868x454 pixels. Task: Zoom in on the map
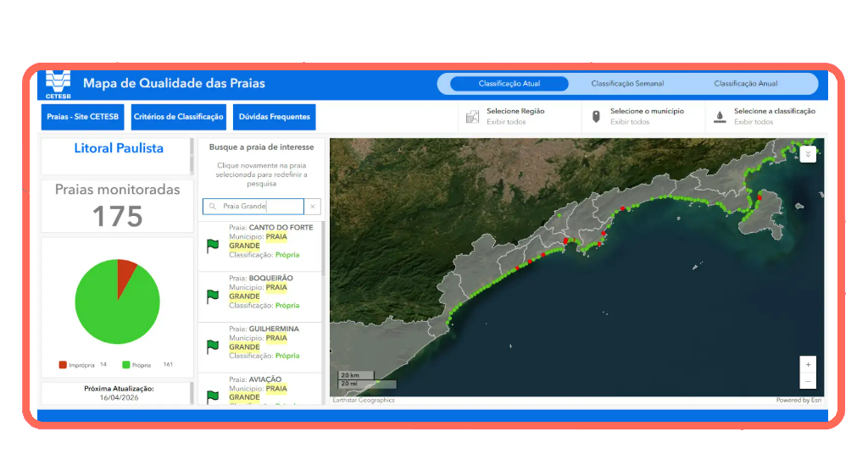point(808,364)
